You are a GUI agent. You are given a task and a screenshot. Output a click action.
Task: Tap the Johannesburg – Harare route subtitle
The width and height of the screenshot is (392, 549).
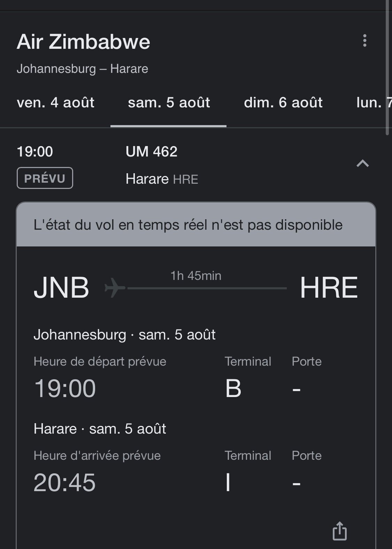pos(82,69)
